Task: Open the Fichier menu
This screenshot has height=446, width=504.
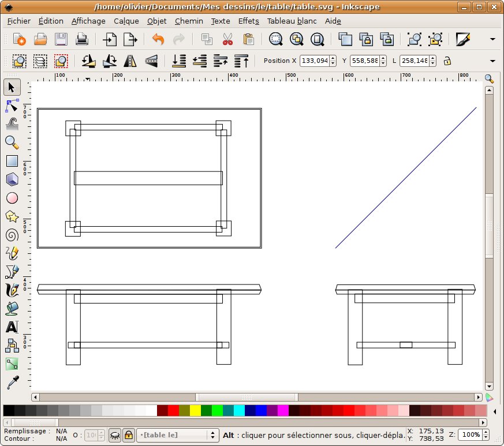Action: click(19, 21)
